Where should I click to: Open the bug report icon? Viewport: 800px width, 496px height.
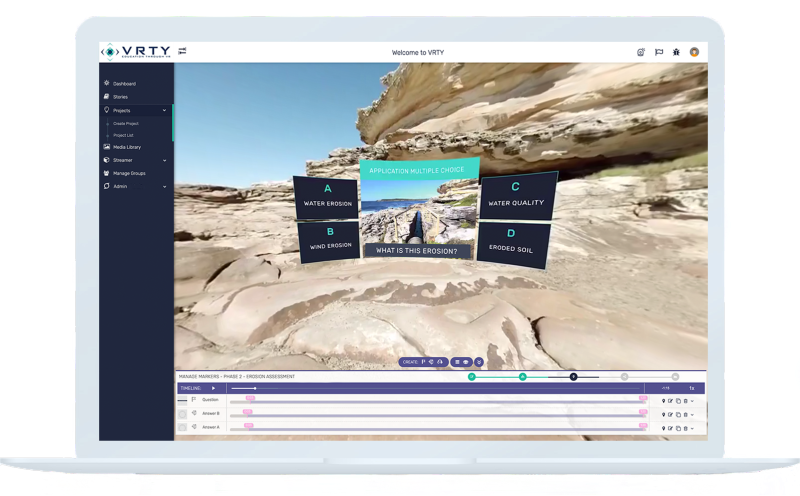coord(676,52)
